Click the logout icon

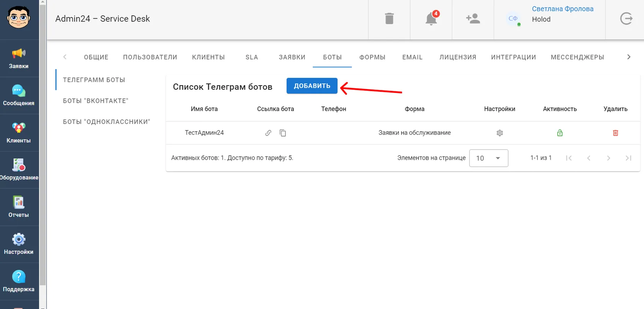[x=626, y=18]
